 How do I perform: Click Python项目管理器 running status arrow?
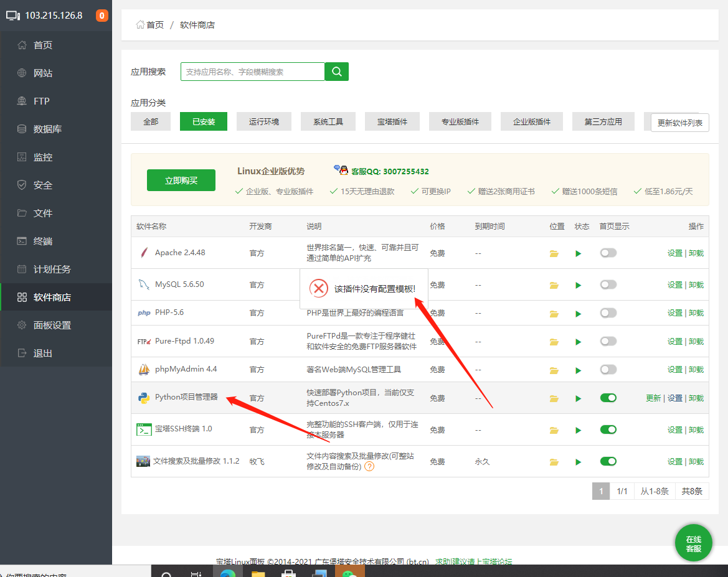click(x=578, y=398)
